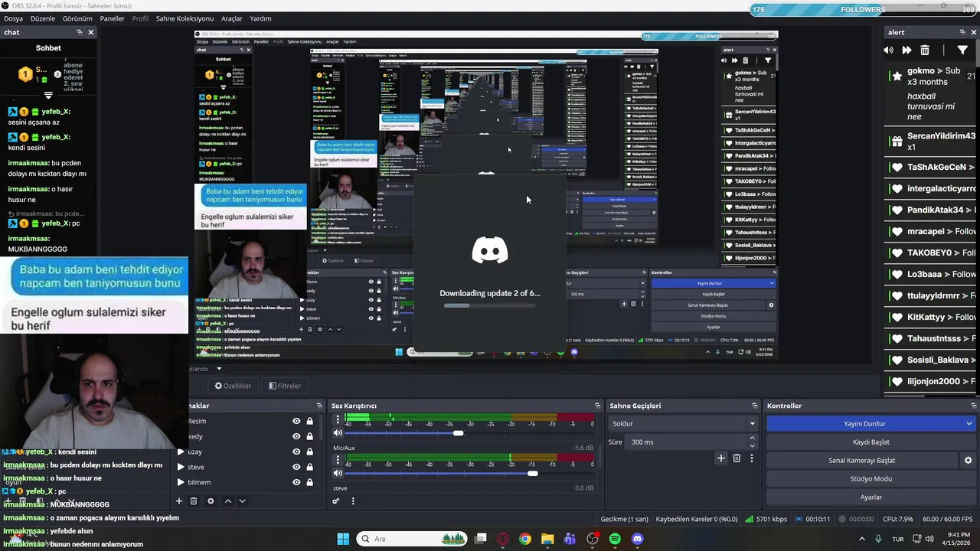The width and height of the screenshot is (980, 551).
Task: Open transition properties three-dot menu
Action: (x=752, y=458)
